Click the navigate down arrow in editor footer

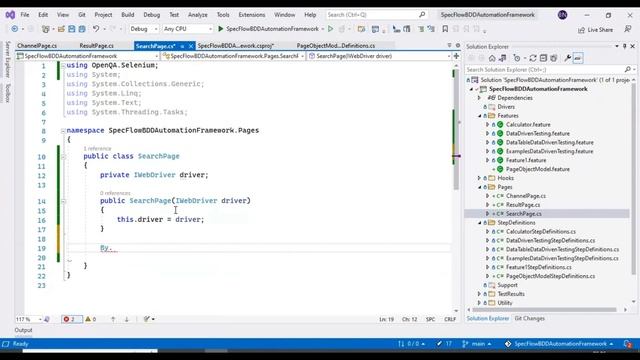tap(127, 319)
